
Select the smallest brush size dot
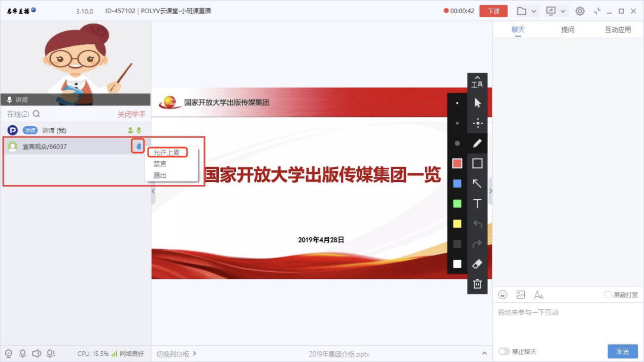pyautogui.click(x=457, y=103)
